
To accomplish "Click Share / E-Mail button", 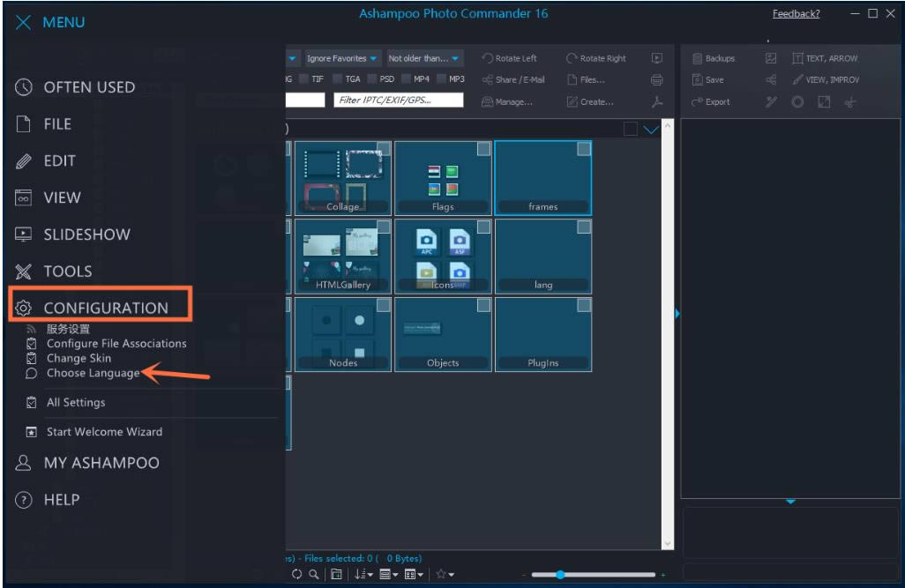I will coord(513,79).
